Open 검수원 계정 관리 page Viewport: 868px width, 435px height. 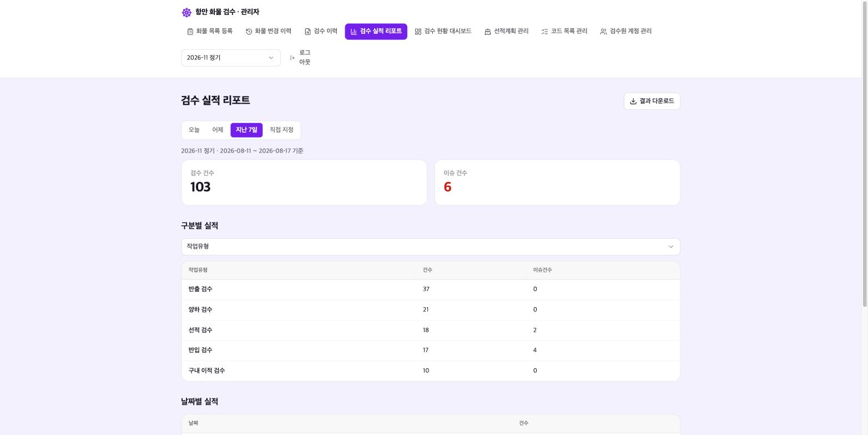[626, 32]
